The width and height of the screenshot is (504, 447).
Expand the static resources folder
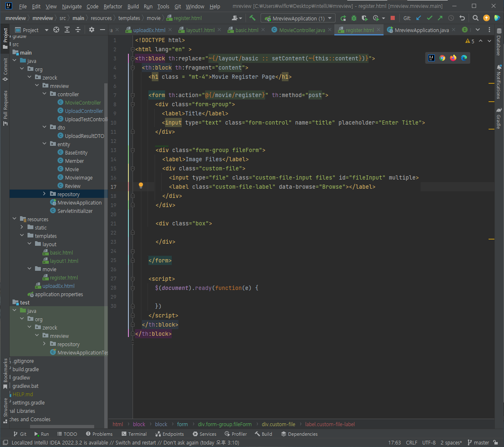click(x=22, y=227)
